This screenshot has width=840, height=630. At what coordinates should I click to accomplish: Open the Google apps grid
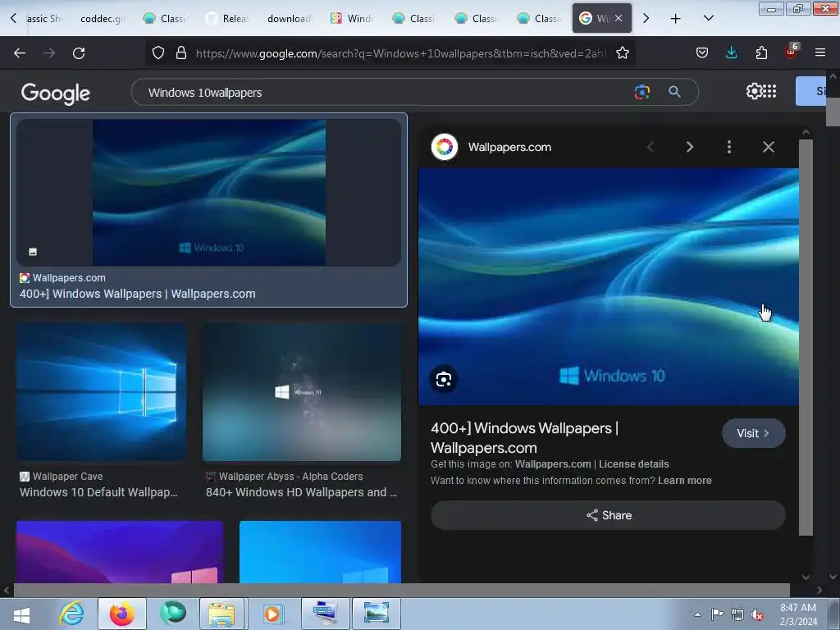(769, 91)
